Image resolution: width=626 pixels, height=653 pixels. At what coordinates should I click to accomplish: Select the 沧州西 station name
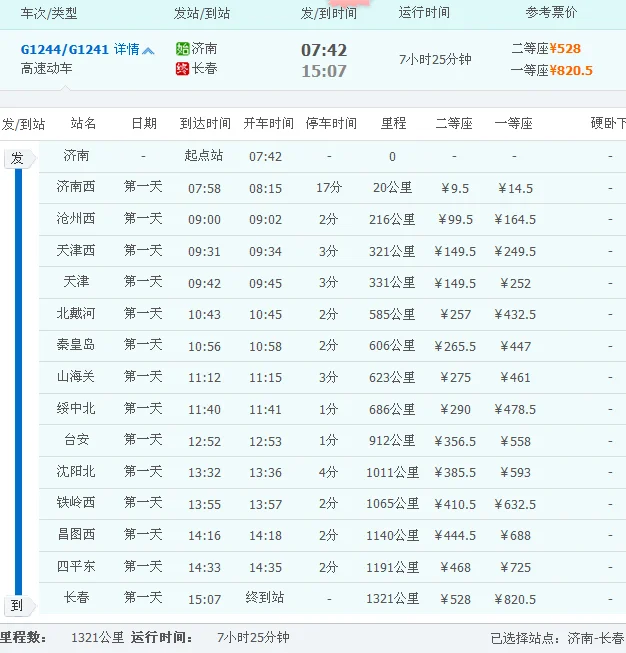point(76,218)
